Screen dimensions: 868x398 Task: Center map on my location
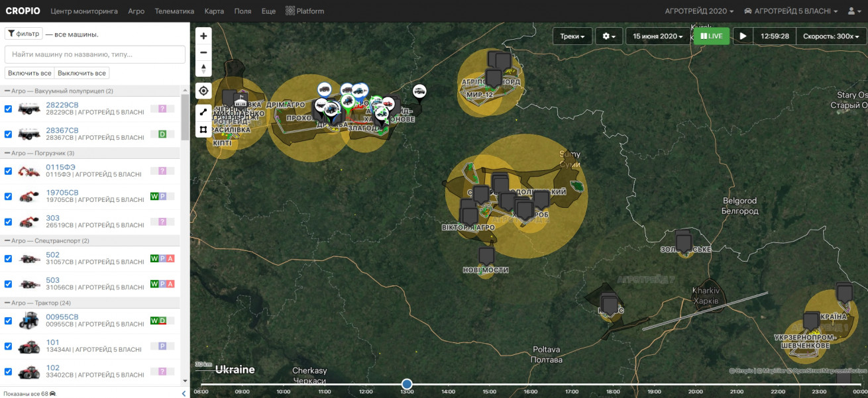coord(203,91)
